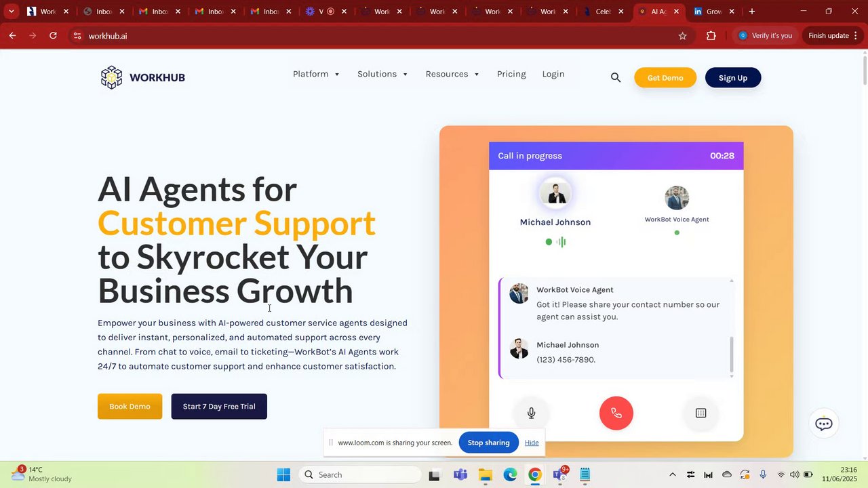Bookmark this page with star icon
868x488 pixels.
[683, 36]
